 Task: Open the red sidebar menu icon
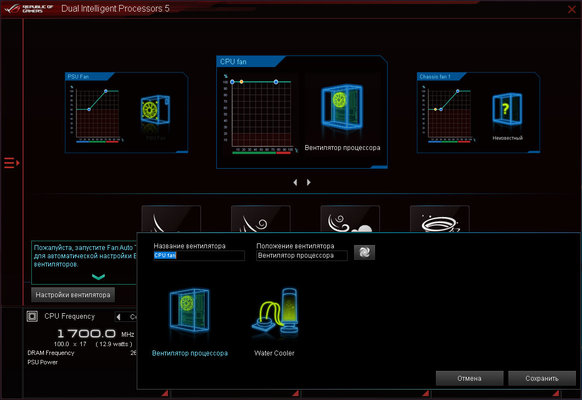[12, 163]
